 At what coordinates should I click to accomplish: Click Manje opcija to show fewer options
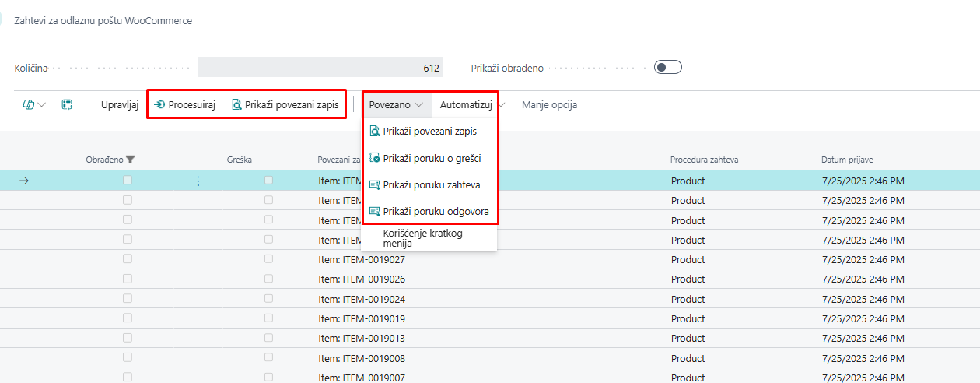coord(549,104)
